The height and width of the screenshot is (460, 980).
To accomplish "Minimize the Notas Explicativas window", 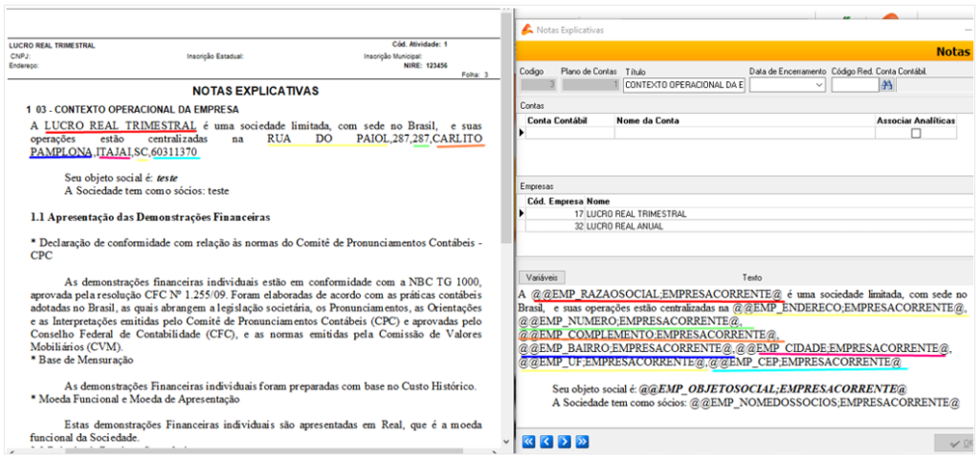I will pyautogui.click(x=969, y=30).
